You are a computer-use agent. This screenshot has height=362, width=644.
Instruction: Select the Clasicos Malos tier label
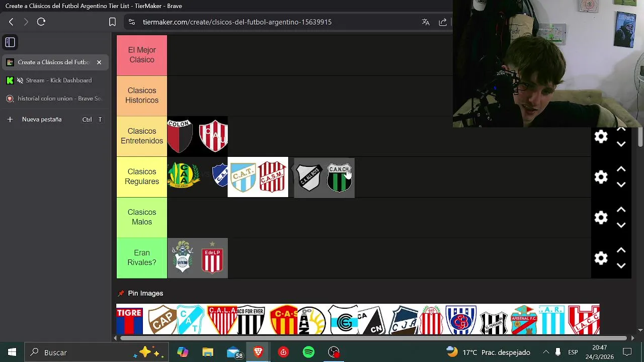point(142,218)
